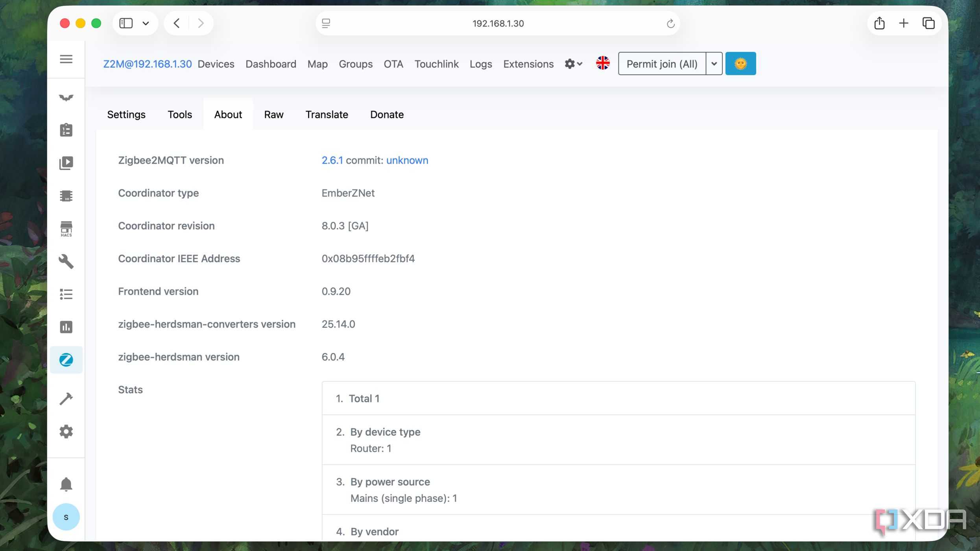
Task: Open the chip-shaped sidebar icon
Action: coord(66,196)
